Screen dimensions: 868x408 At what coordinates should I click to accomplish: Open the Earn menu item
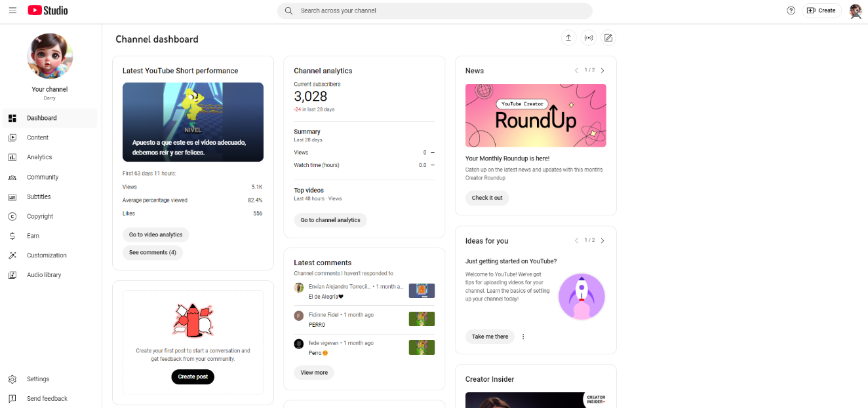pos(50,236)
